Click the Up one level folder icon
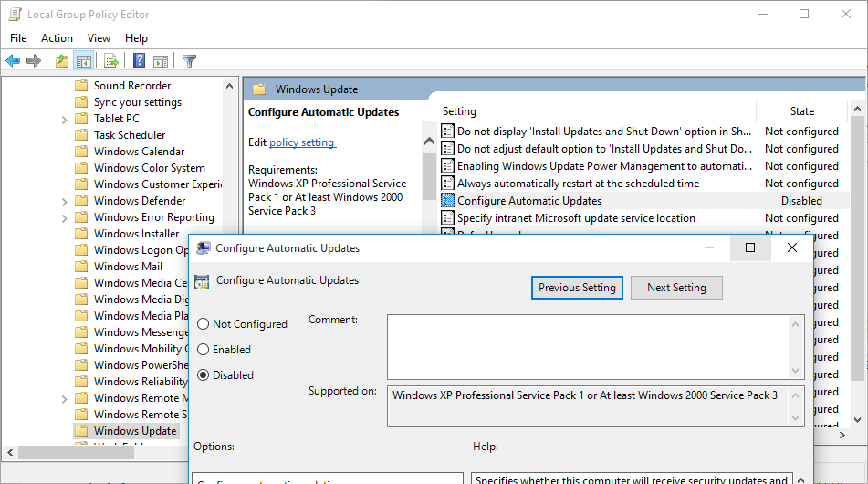This screenshot has height=484, width=868. click(61, 61)
